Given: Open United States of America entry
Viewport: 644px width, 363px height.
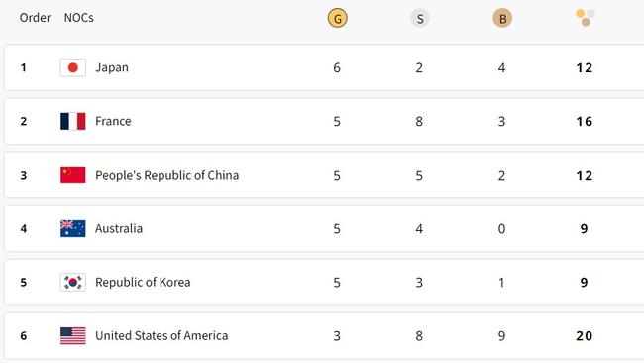Looking at the screenshot, I should [x=161, y=336].
